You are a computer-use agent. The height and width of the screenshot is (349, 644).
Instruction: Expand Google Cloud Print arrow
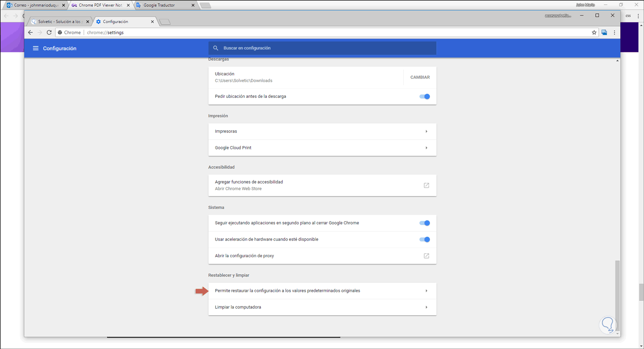coord(426,148)
